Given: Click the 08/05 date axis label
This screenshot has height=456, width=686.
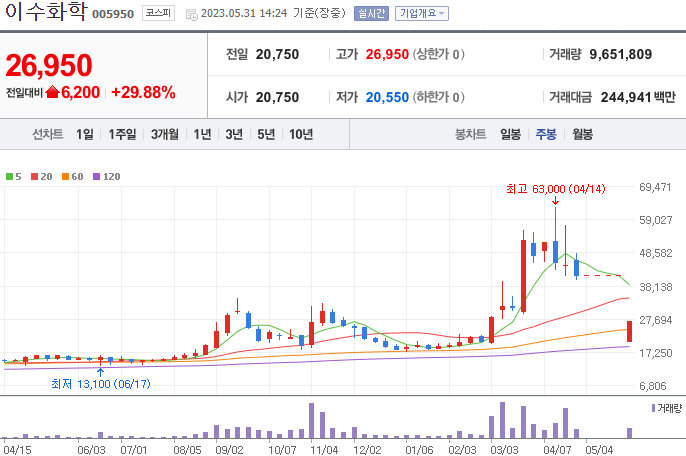Looking at the screenshot, I should click(187, 450).
